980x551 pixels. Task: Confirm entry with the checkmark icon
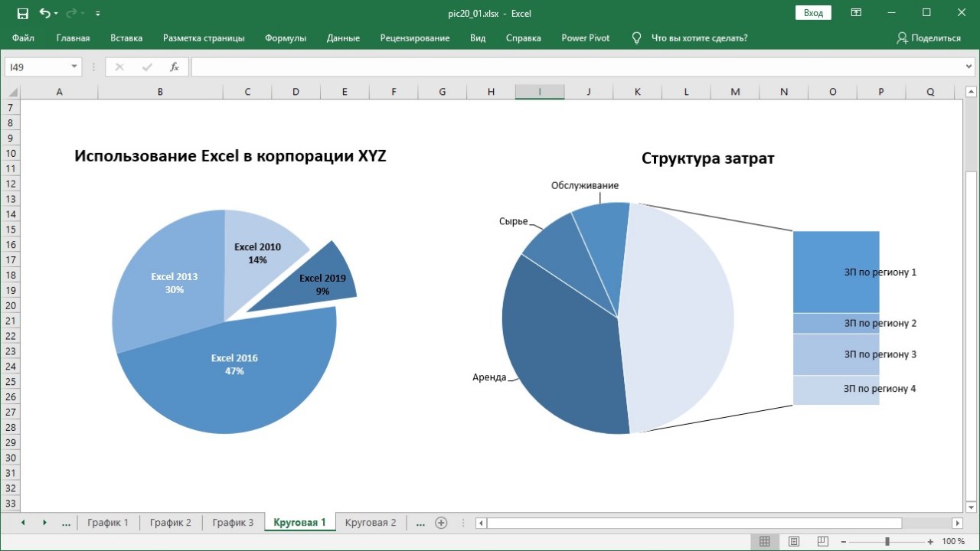[147, 67]
